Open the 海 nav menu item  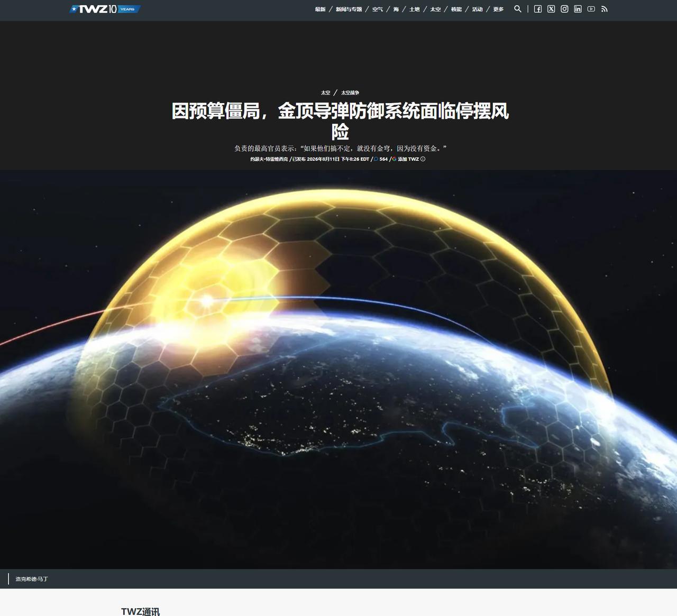click(x=396, y=10)
